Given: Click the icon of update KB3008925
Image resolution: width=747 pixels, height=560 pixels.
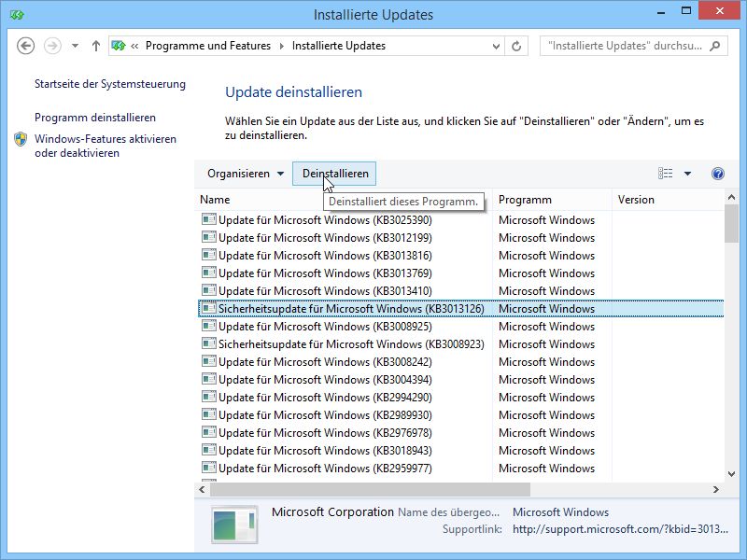Looking at the screenshot, I should (208, 325).
